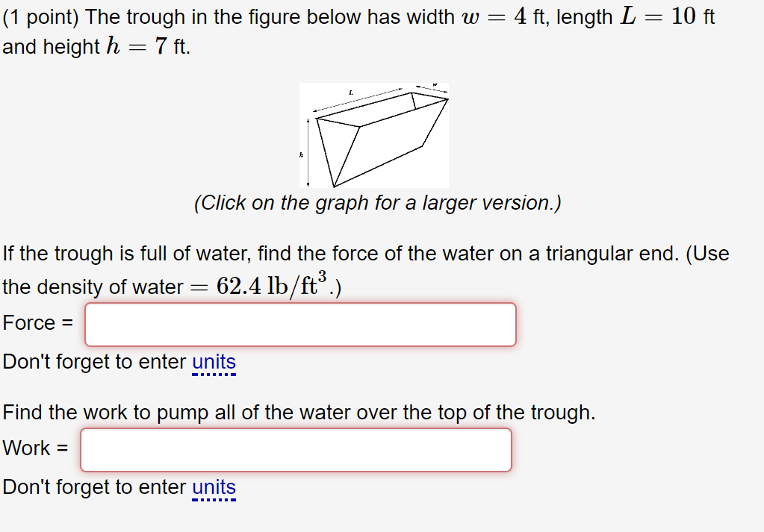Image resolution: width=764 pixels, height=532 pixels.
Task: Click the L label in the trough figure
Action: coord(350,93)
